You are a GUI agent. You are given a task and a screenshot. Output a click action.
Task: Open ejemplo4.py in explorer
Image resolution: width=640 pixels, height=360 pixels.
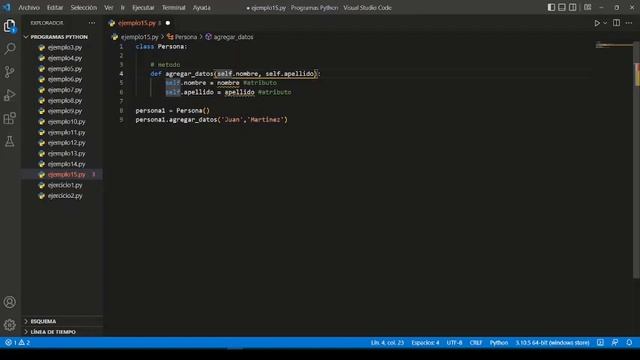65,58
